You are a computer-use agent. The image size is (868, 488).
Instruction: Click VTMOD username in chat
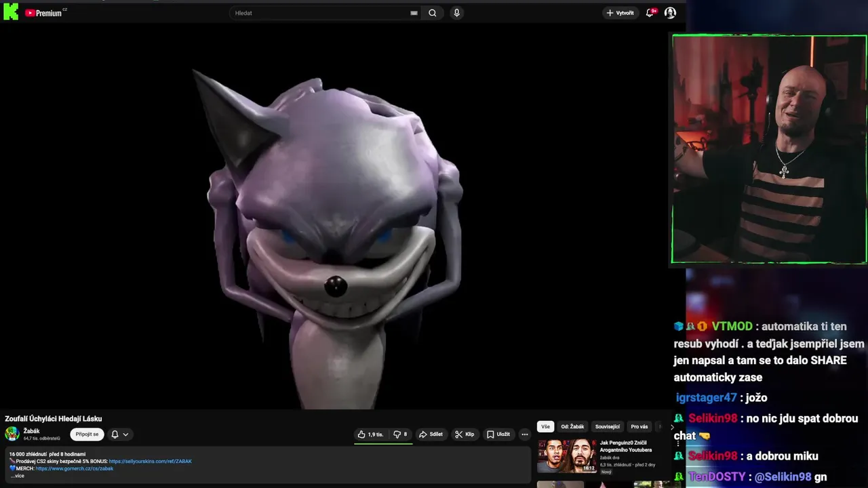pos(732,326)
